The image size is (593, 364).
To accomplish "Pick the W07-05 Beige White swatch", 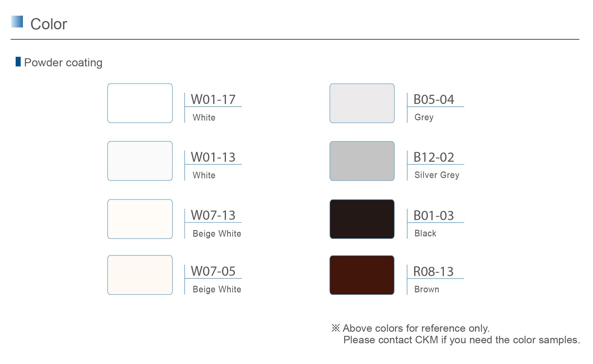I will [x=140, y=275].
